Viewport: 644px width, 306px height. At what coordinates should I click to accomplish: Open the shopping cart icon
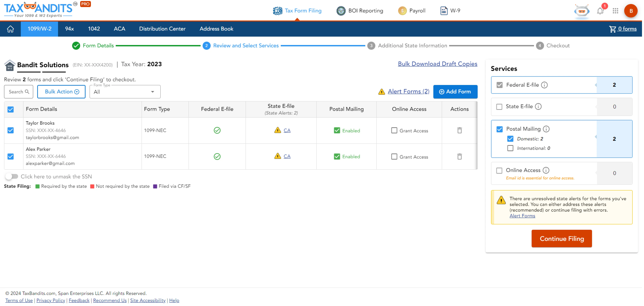coord(612,29)
